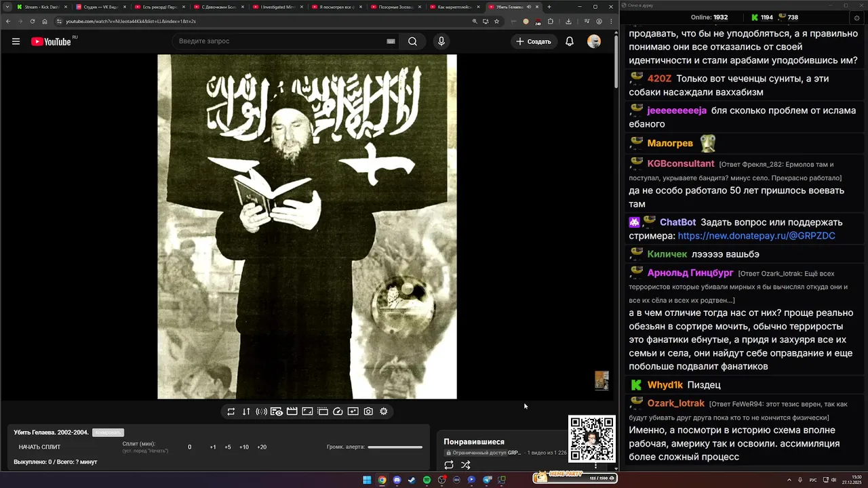Go to the YouTube home logo

pyautogui.click(x=51, y=41)
